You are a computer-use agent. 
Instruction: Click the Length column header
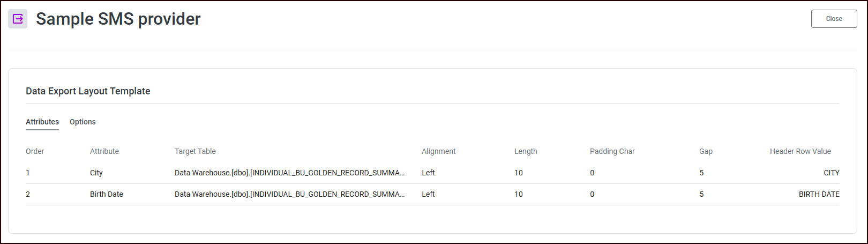click(x=526, y=151)
